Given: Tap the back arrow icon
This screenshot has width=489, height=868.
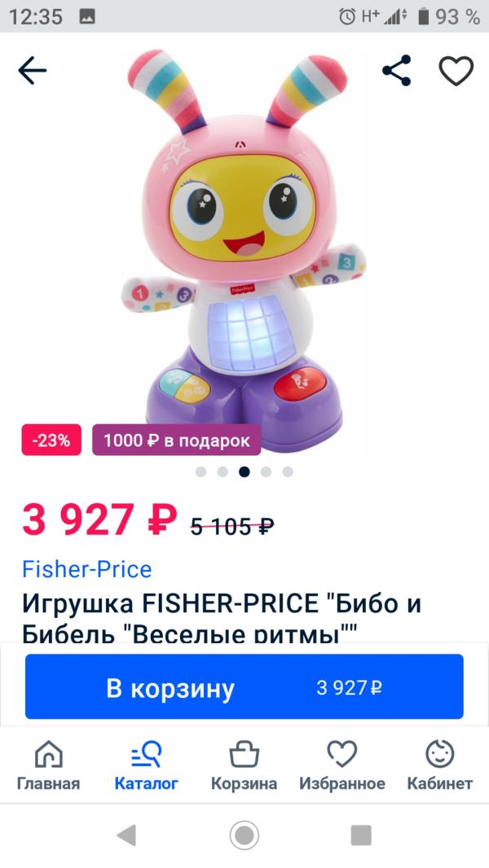Looking at the screenshot, I should 32,71.
